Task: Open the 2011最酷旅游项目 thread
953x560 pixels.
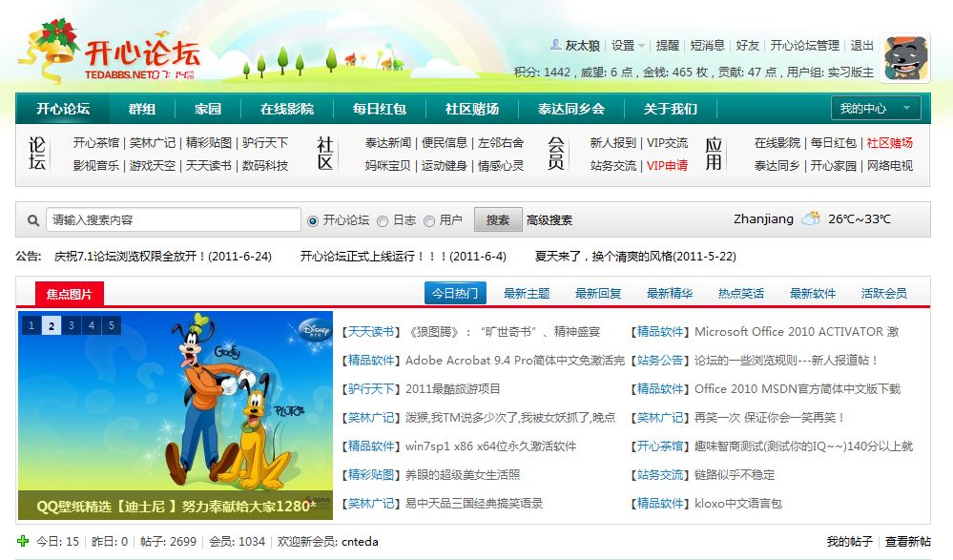Action: tap(452, 388)
